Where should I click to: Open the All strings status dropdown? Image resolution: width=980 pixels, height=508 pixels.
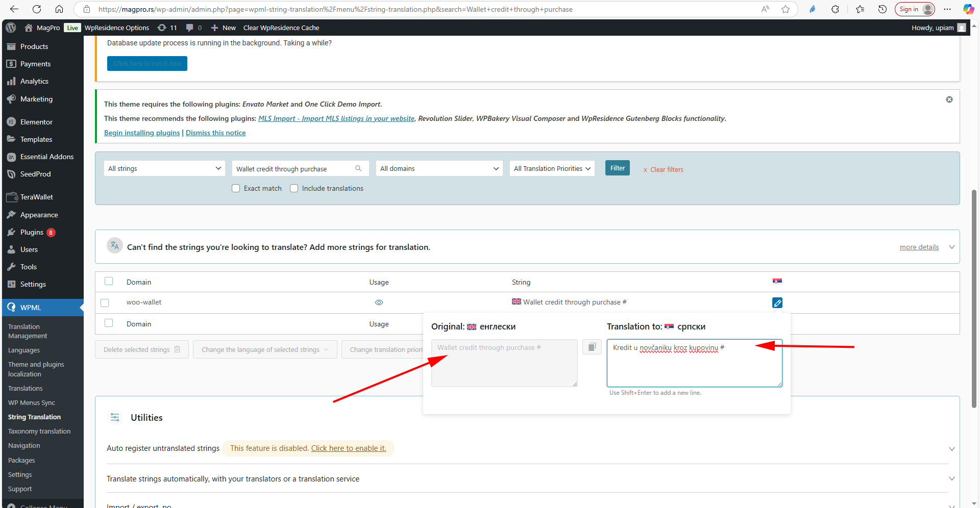coord(164,168)
